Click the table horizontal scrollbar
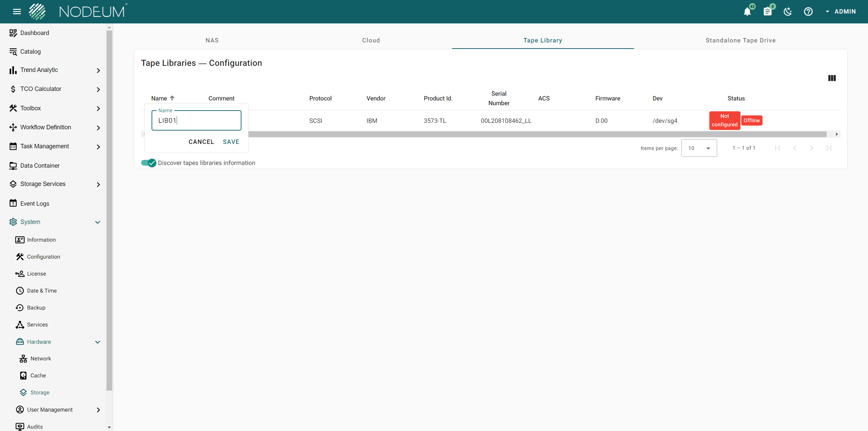 (x=536, y=134)
